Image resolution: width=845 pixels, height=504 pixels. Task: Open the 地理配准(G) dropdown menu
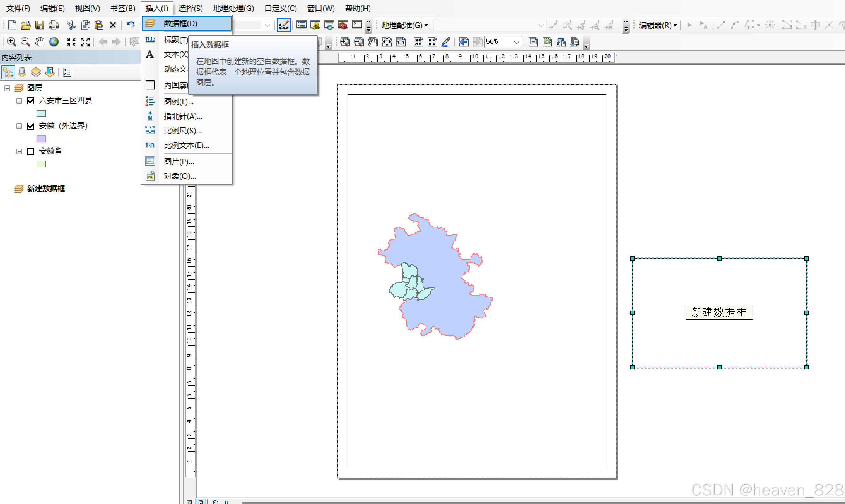click(x=404, y=25)
